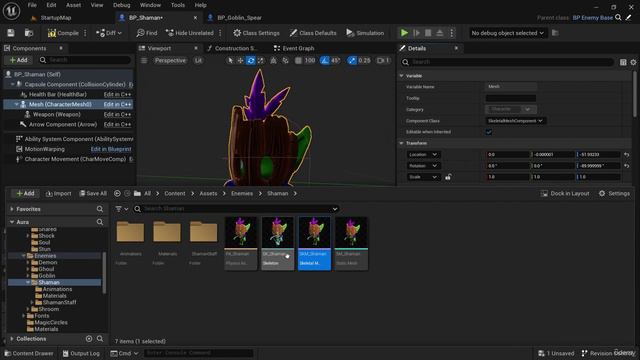Image resolution: width=640 pixels, height=360 pixels.
Task: Open content filter options
Action: pos(121,209)
